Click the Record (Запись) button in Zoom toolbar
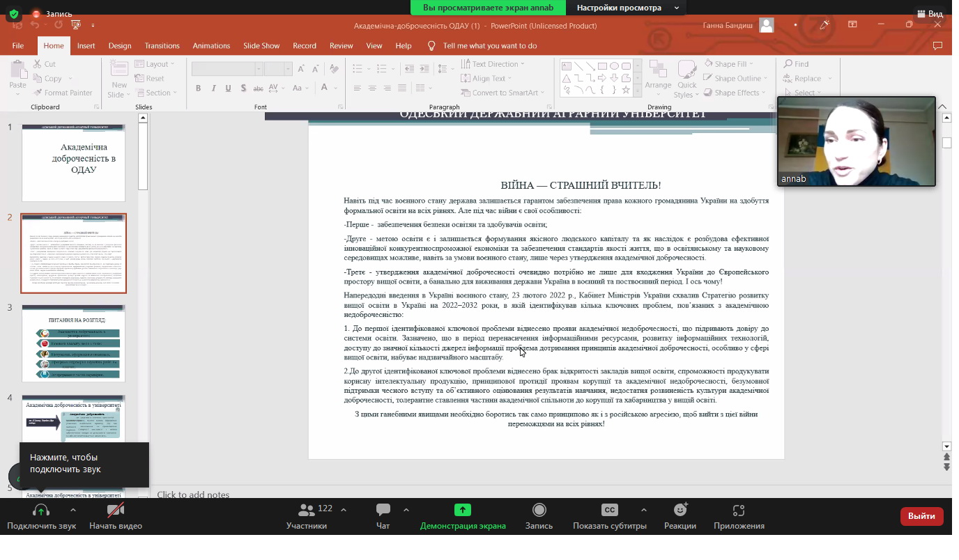This screenshot has width=959, height=560. point(539,511)
